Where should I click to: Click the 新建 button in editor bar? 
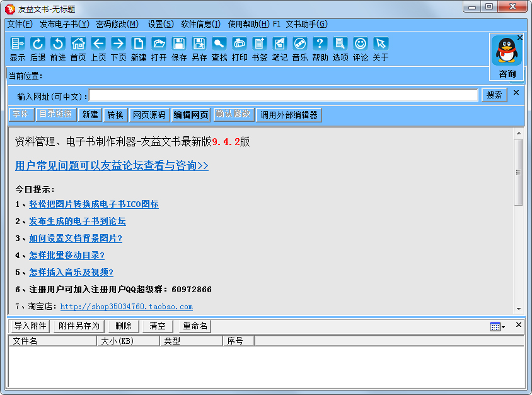[90, 115]
